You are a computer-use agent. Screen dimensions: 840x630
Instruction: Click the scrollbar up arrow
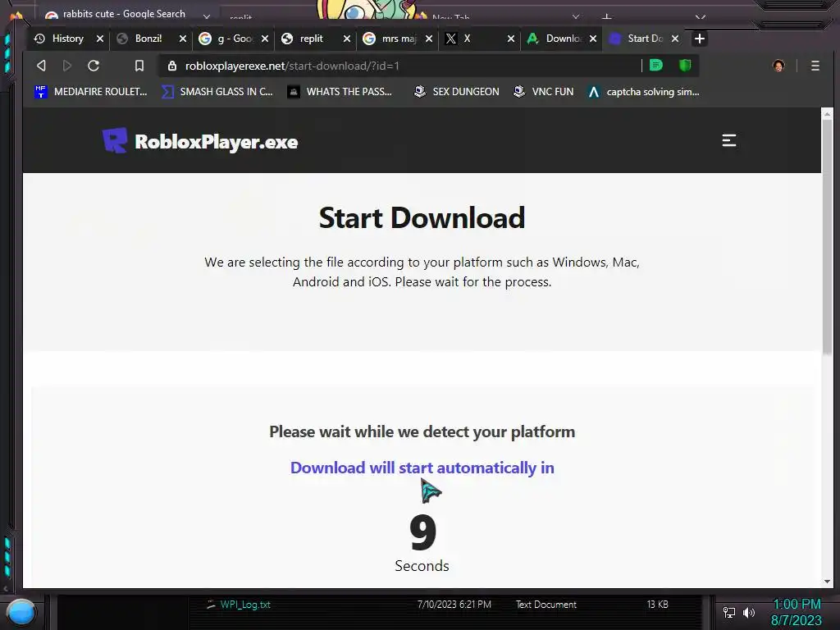pyautogui.click(x=827, y=113)
